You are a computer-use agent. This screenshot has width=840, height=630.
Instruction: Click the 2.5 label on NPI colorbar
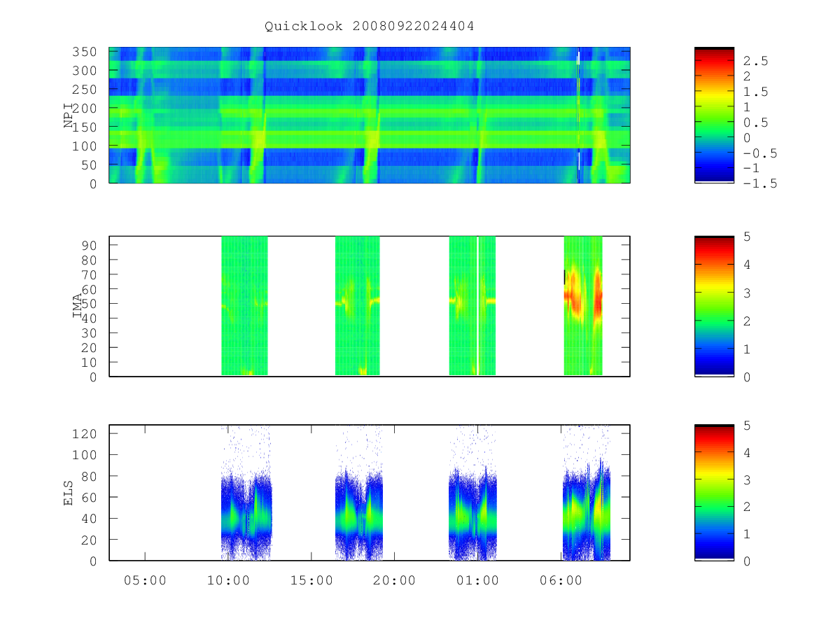[755, 61]
